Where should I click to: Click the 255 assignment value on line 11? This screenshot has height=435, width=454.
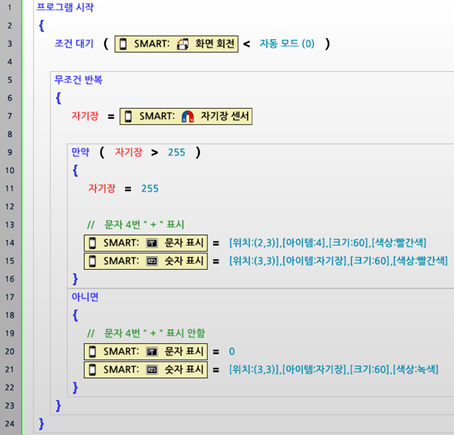click(150, 189)
